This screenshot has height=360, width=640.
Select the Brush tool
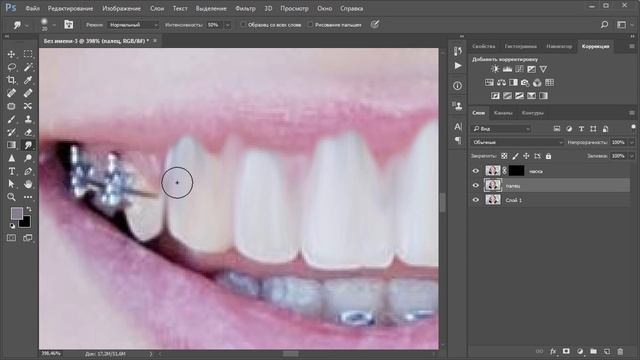tap(11, 119)
